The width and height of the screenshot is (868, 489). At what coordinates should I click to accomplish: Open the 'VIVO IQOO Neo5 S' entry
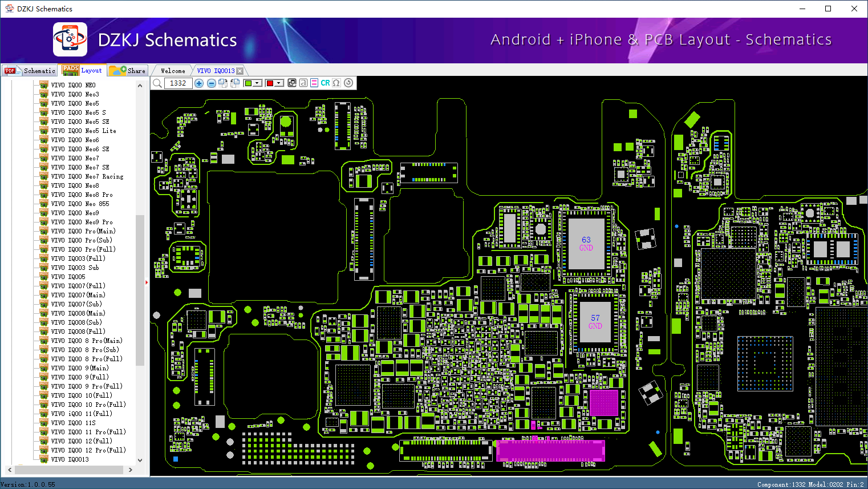[79, 112]
